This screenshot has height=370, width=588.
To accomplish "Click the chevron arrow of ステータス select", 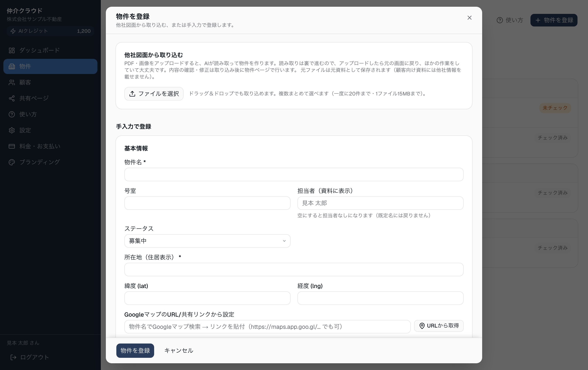I will pos(284,241).
